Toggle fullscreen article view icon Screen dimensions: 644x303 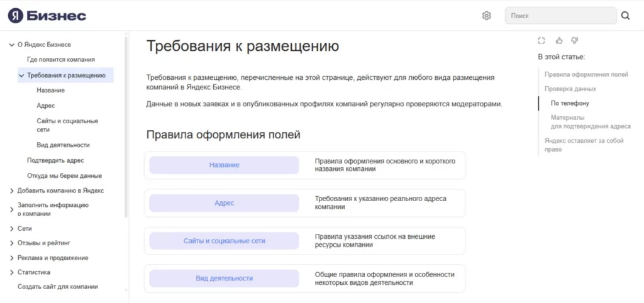(x=541, y=40)
